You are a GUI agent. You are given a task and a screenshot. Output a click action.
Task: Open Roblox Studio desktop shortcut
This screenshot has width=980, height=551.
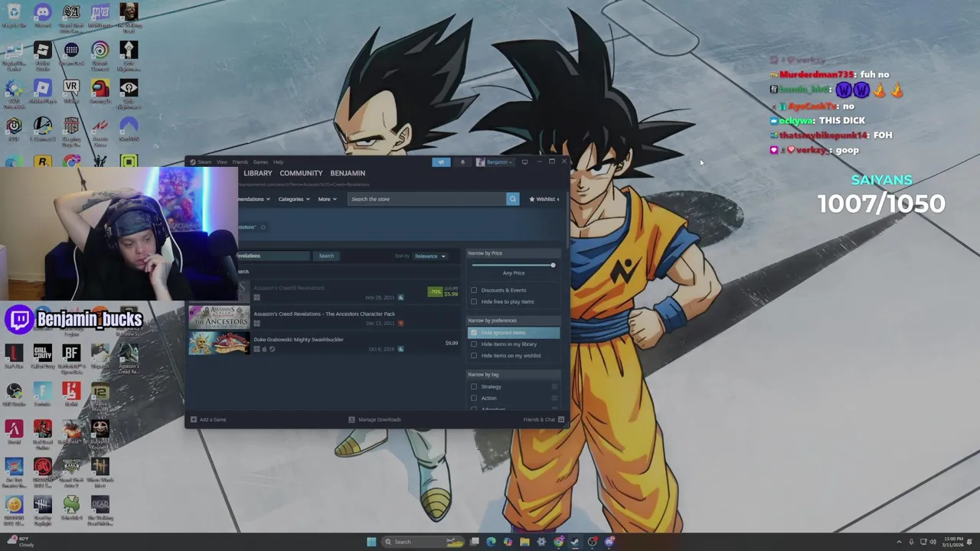[42, 55]
